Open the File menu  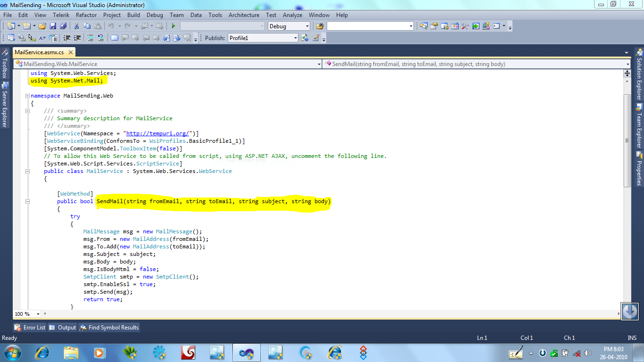pos(8,15)
